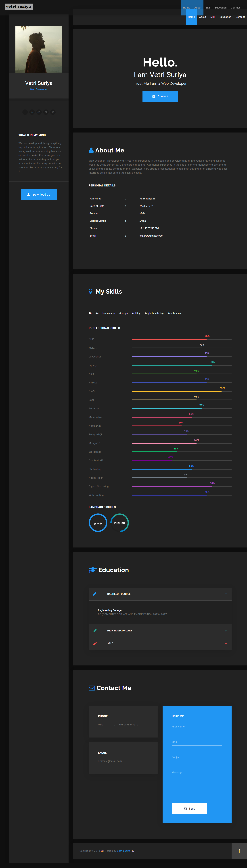Open the LinkedIn social icon
The image size is (247, 868).
(32, 112)
